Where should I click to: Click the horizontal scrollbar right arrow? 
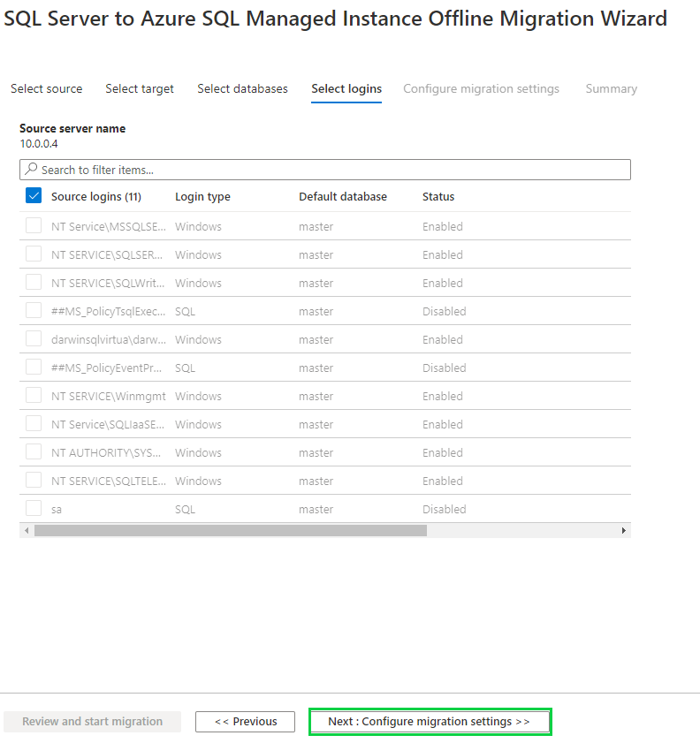(x=623, y=531)
